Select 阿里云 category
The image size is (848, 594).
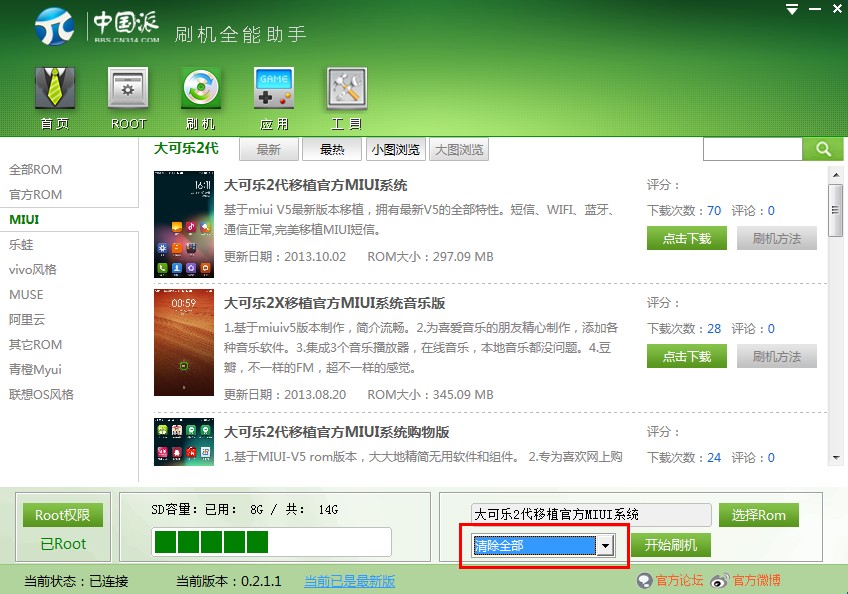(27, 319)
